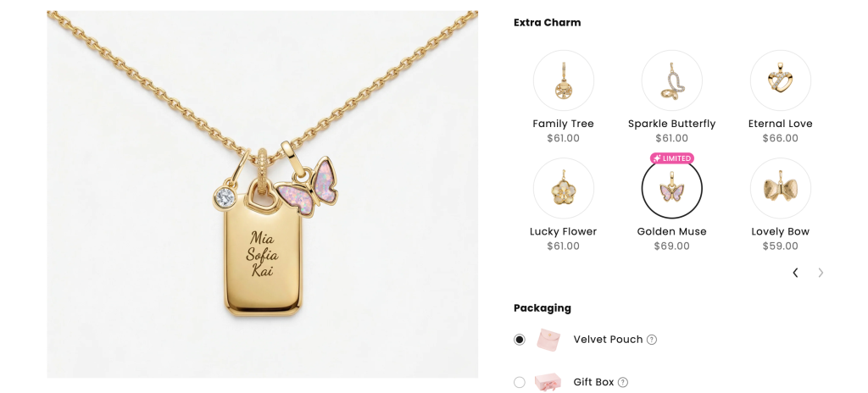
Task: Select the Lucky Flower charm icon
Action: 563,189
